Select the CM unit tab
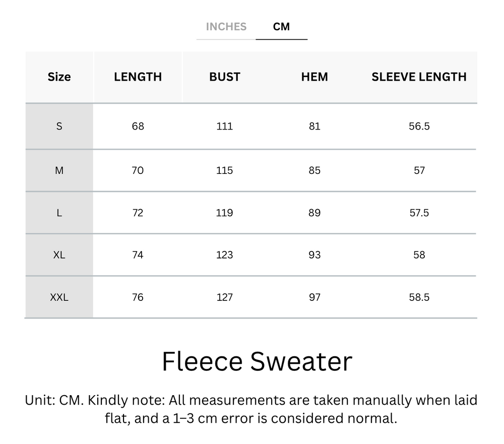The height and width of the screenshot is (444, 504). pos(281,27)
